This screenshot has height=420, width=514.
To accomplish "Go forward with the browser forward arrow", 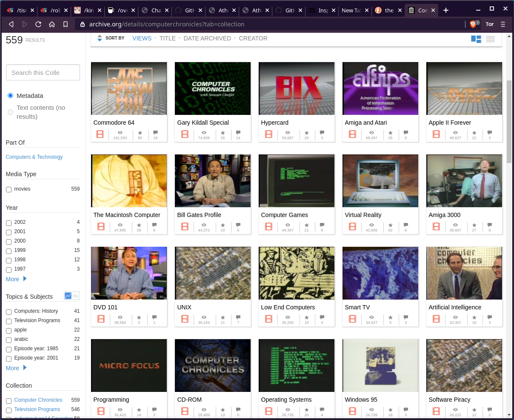I will coord(25,24).
